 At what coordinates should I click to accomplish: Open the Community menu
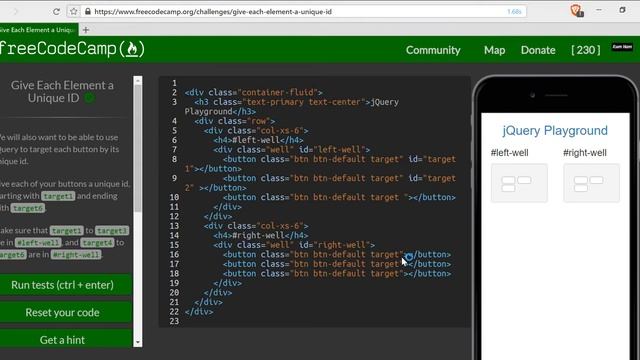pos(433,50)
